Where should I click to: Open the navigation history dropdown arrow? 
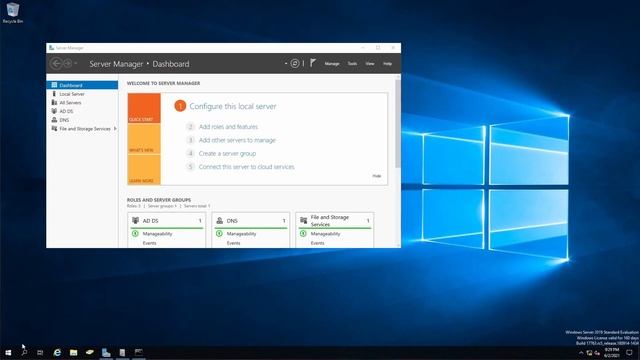point(76,63)
